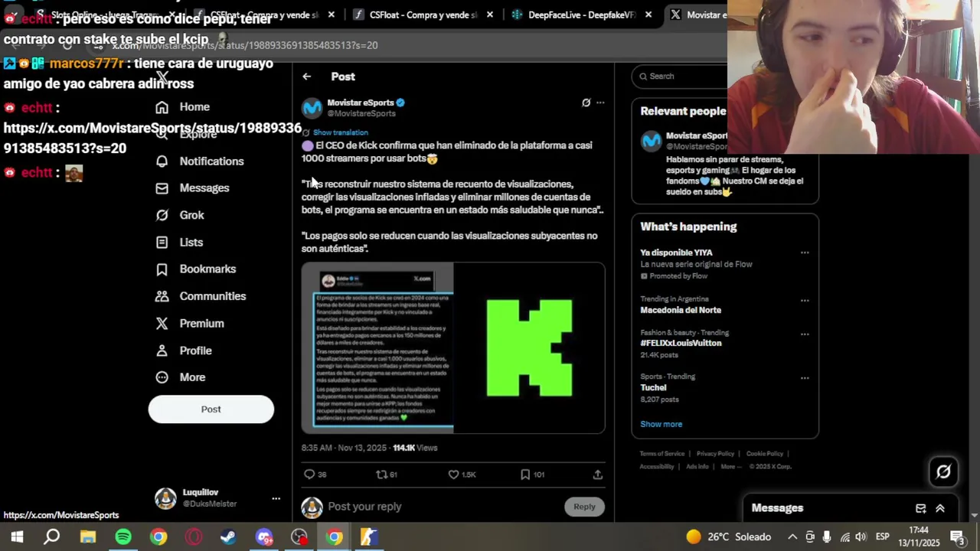Viewport: 980px width, 551px height.
Task: Open Discord from the taskbar
Action: (x=264, y=537)
